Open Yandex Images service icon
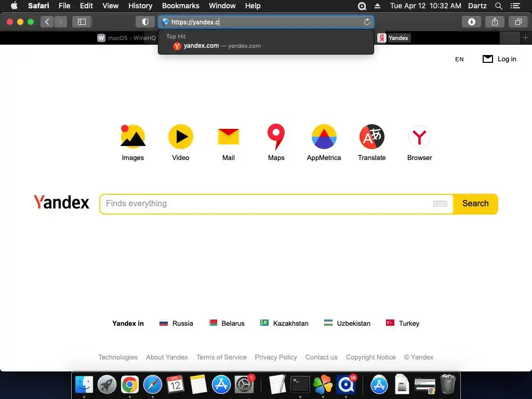This screenshot has width=532, height=399. [x=132, y=137]
